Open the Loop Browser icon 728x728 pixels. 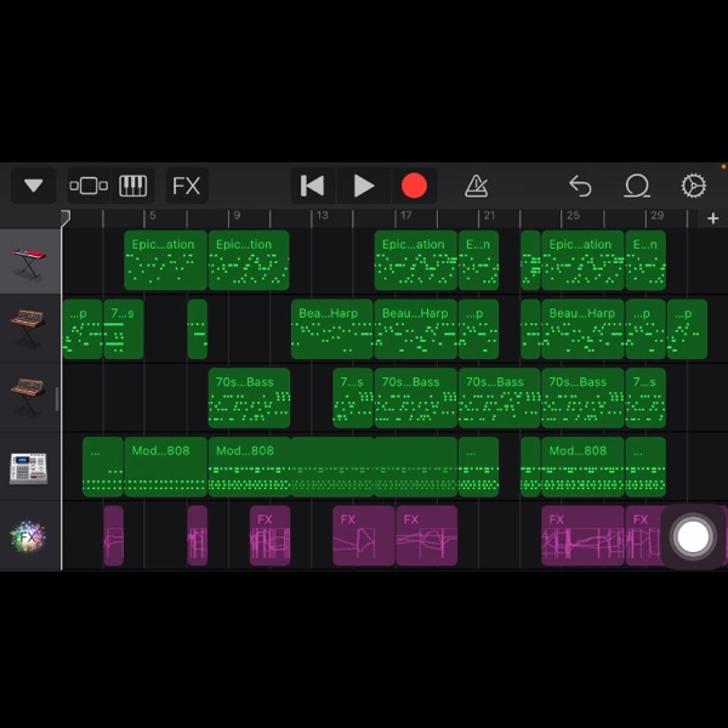(637, 186)
